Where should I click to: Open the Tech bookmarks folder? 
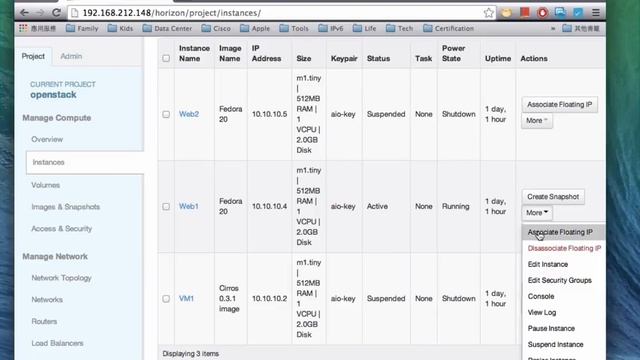400,28
